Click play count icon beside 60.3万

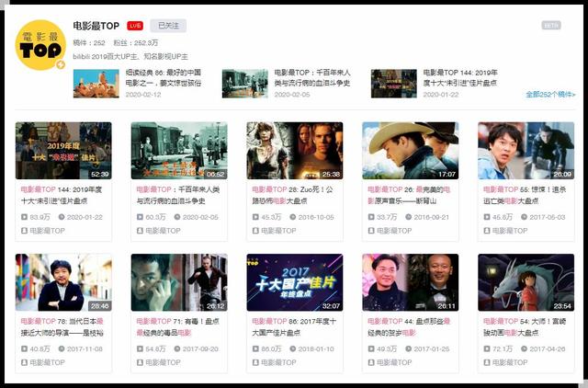point(140,217)
